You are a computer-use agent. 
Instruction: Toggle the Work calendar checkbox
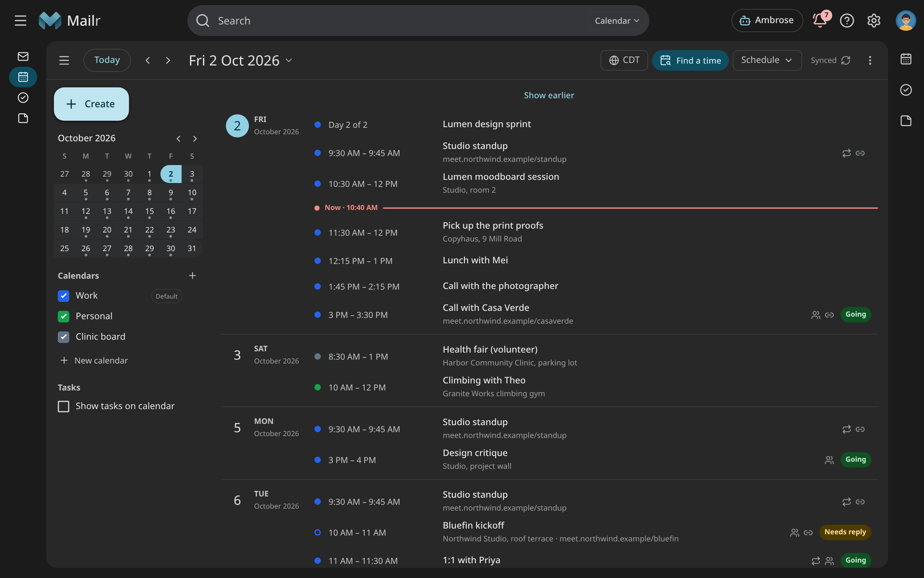(64, 296)
